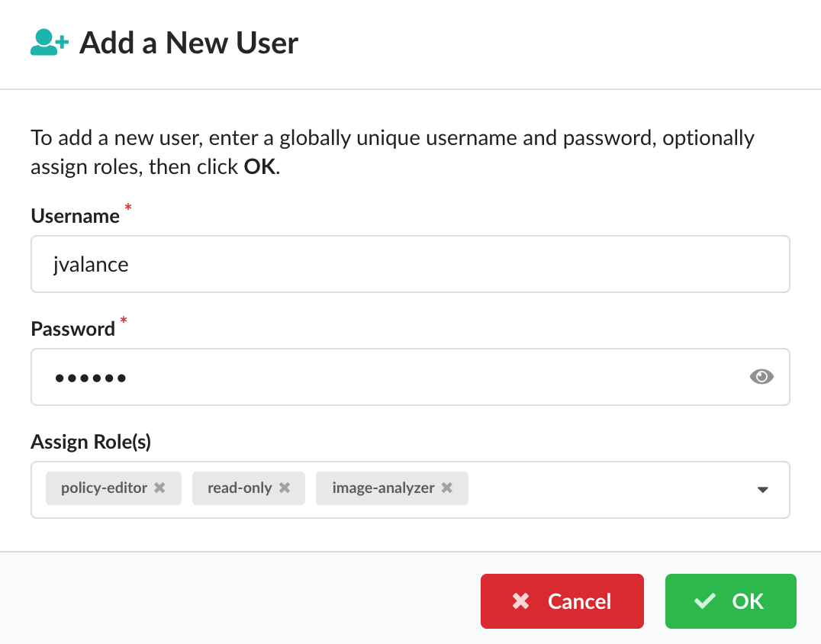Click the Assign Role(s) label
Screen dimensions: 821x644
point(91,442)
